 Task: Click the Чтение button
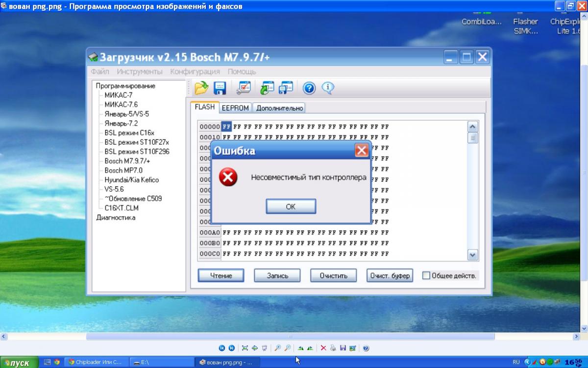pyautogui.click(x=221, y=275)
